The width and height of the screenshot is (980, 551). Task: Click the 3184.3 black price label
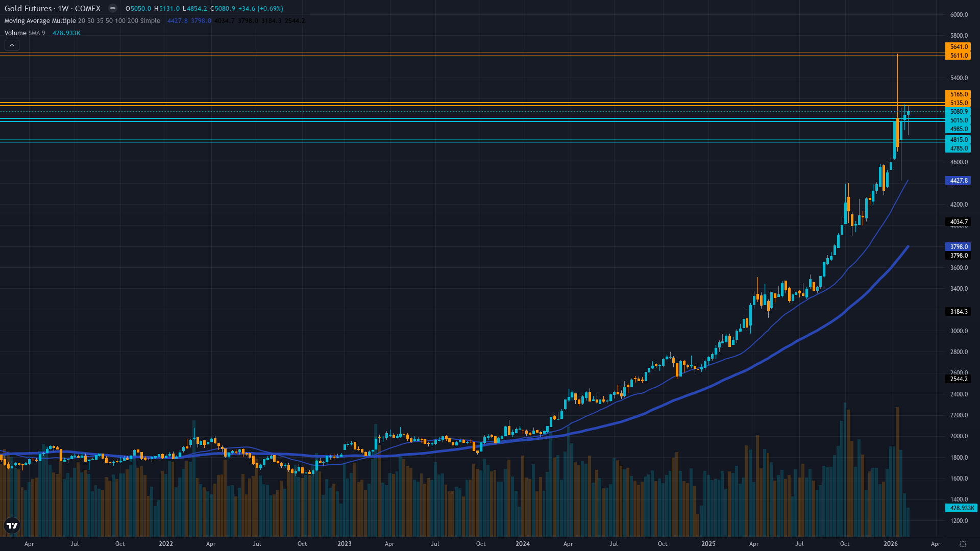click(x=958, y=312)
